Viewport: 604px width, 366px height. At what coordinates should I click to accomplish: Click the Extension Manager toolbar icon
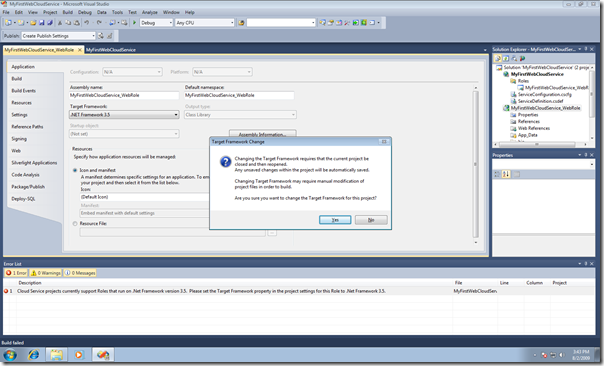[x=364, y=23]
